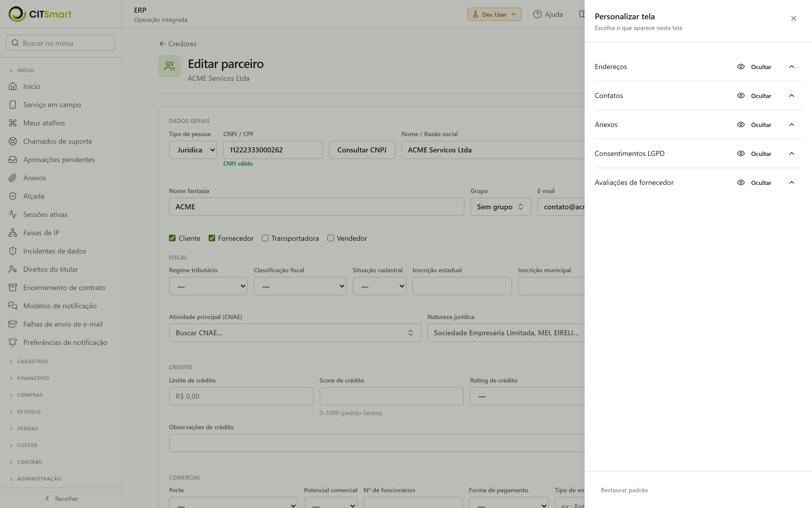Go back to Credores link

pyautogui.click(x=178, y=44)
